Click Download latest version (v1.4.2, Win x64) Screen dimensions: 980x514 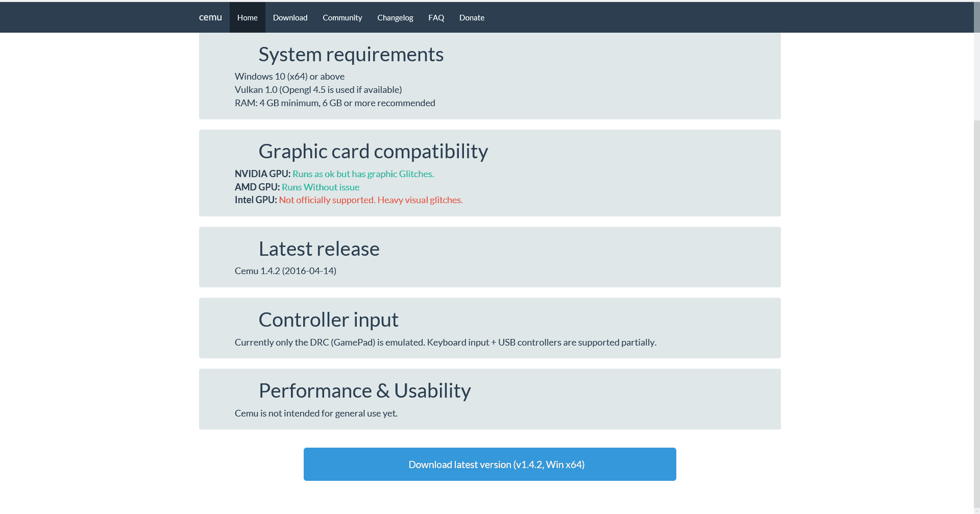click(x=490, y=464)
